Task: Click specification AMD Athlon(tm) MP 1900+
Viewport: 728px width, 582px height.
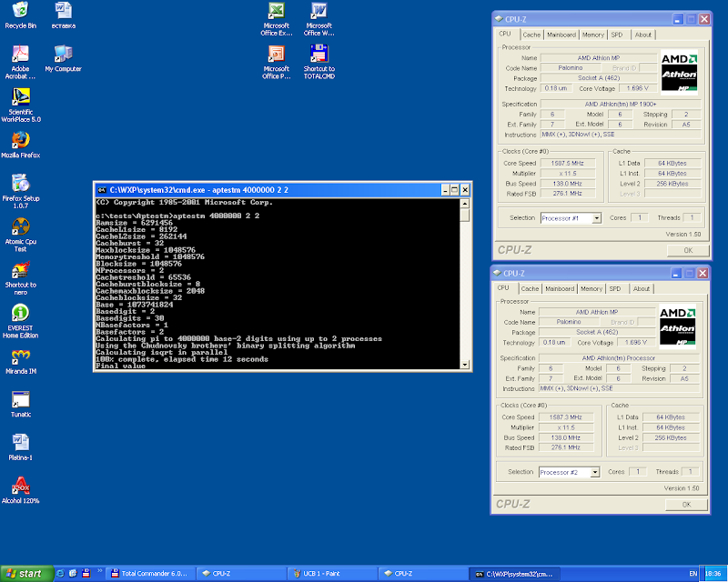Action: [x=621, y=105]
